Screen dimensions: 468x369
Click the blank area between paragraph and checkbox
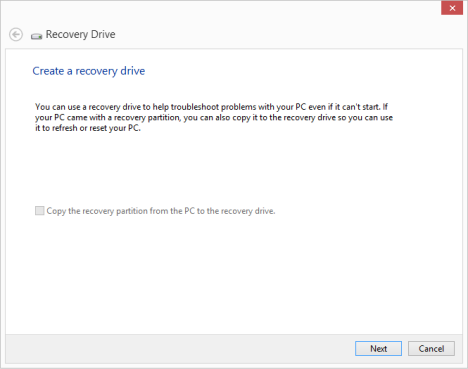click(233, 168)
